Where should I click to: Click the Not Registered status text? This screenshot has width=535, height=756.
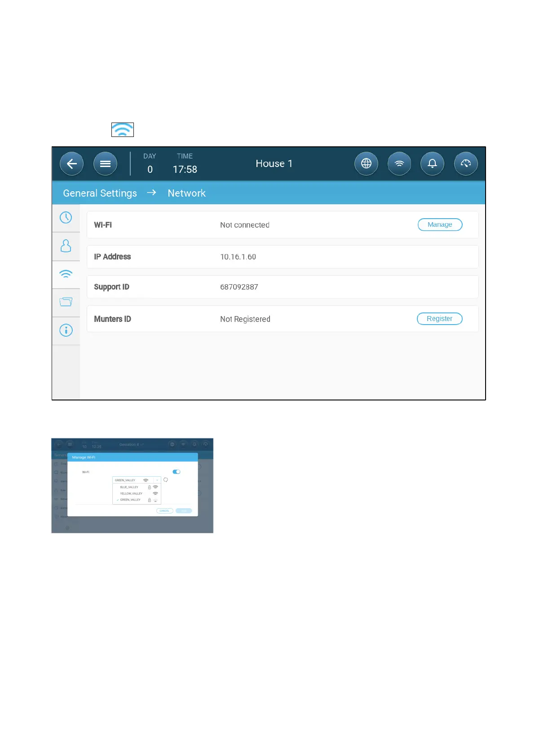point(245,319)
